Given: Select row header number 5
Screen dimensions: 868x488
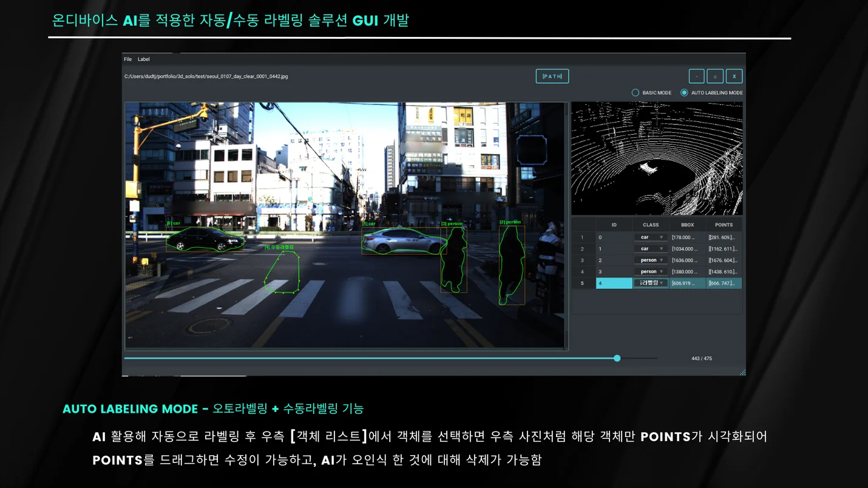Looking at the screenshot, I should [583, 283].
